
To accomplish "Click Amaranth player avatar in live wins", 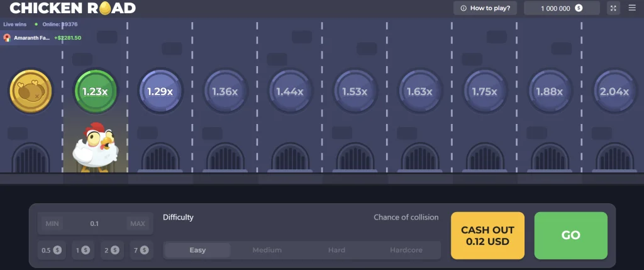I will 7,38.
